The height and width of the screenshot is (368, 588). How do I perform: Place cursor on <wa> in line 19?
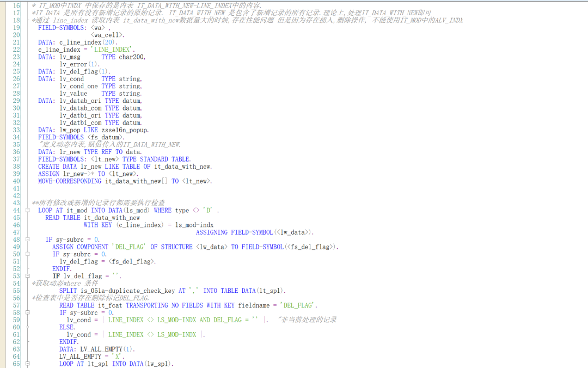(98, 28)
